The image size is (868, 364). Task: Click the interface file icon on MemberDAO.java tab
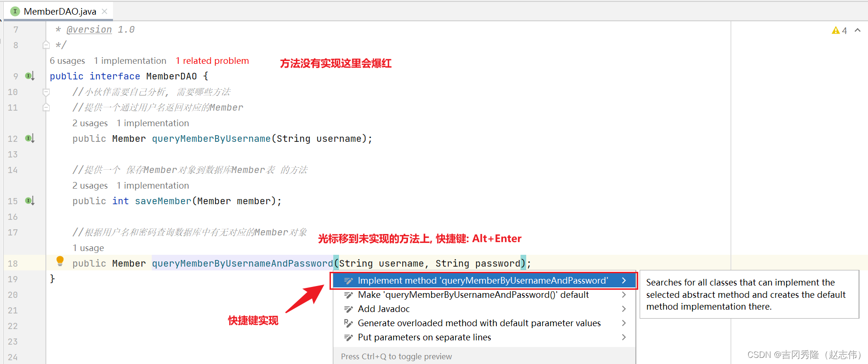(15, 11)
